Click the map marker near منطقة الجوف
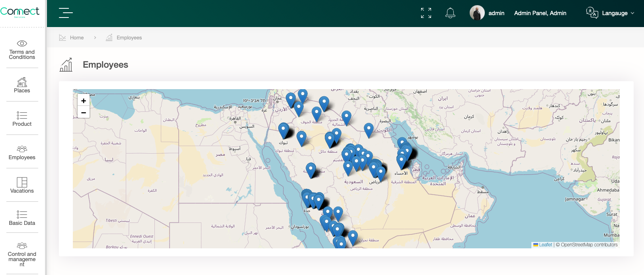 click(x=316, y=114)
